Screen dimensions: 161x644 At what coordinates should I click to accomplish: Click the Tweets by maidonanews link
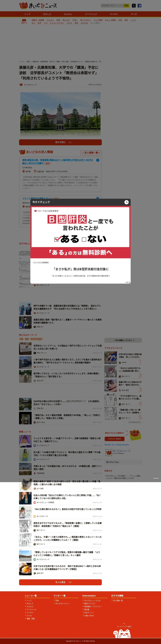point(116,444)
